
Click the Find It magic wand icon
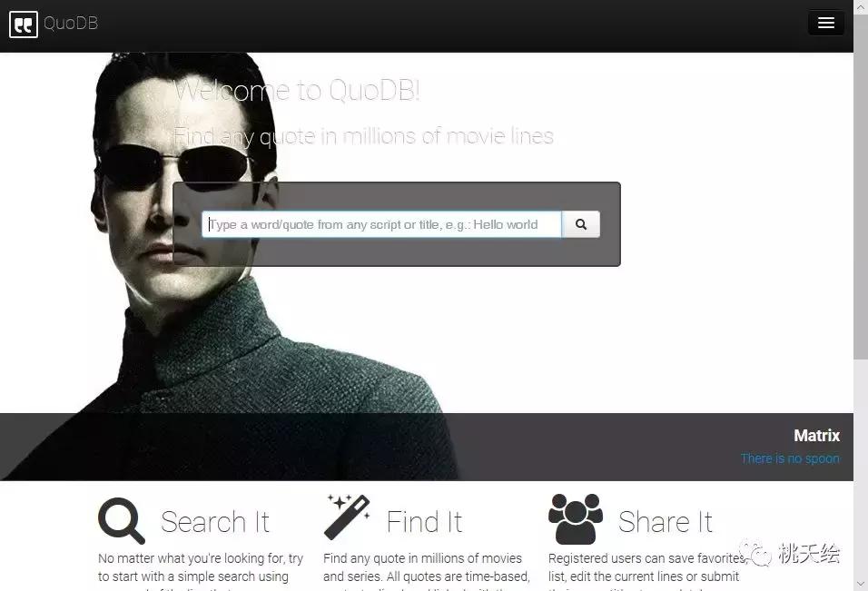347,517
